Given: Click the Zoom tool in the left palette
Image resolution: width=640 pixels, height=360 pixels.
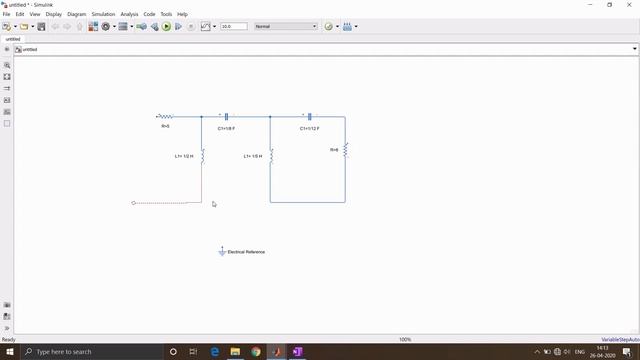Looking at the screenshot, I should (7, 65).
